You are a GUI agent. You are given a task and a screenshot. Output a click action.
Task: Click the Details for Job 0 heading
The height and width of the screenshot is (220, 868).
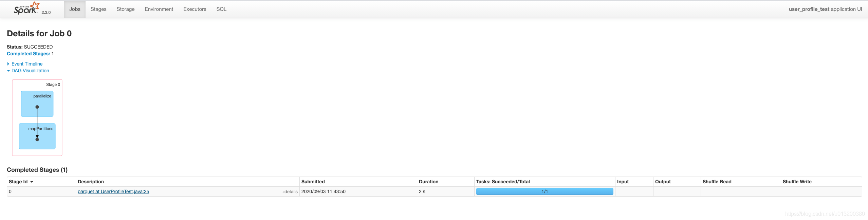pos(39,33)
